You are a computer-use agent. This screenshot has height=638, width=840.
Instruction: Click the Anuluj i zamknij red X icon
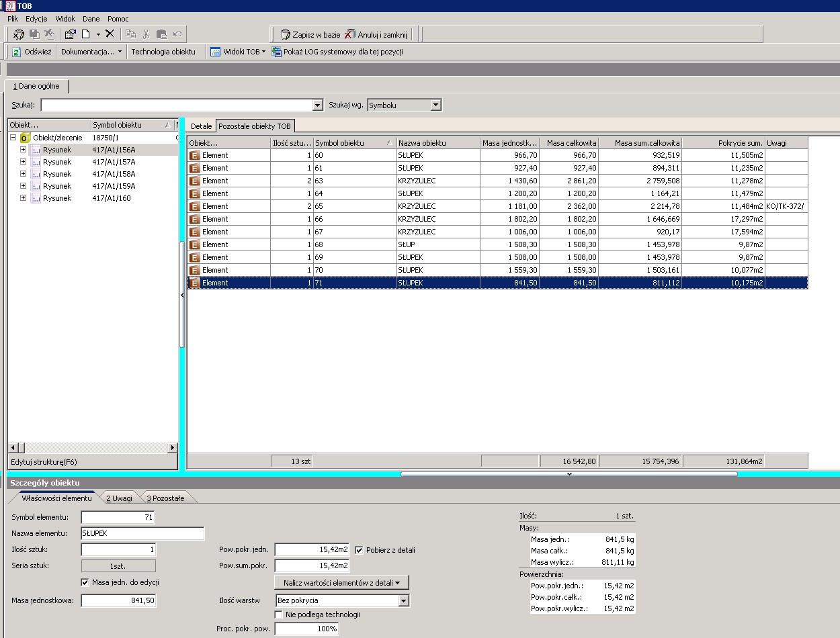tap(350, 34)
